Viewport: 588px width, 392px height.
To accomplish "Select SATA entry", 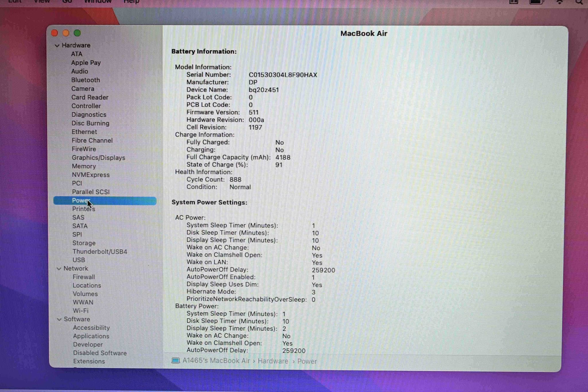I will click(80, 226).
